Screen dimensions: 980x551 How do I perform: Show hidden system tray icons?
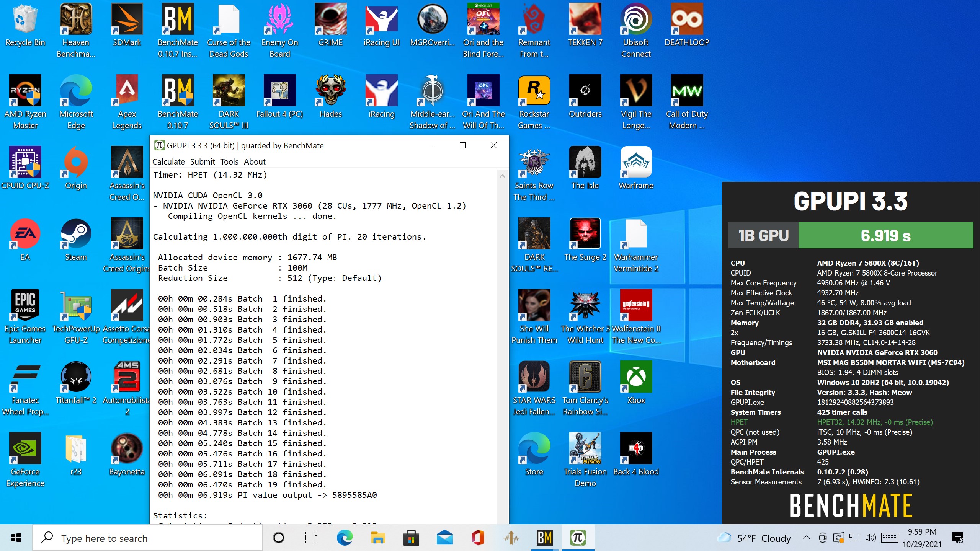807,538
